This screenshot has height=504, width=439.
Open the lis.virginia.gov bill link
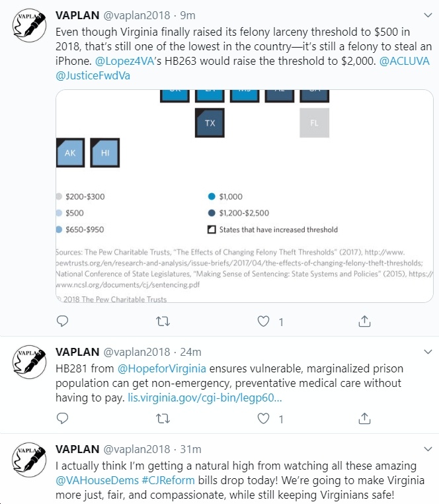click(x=205, y=398)
